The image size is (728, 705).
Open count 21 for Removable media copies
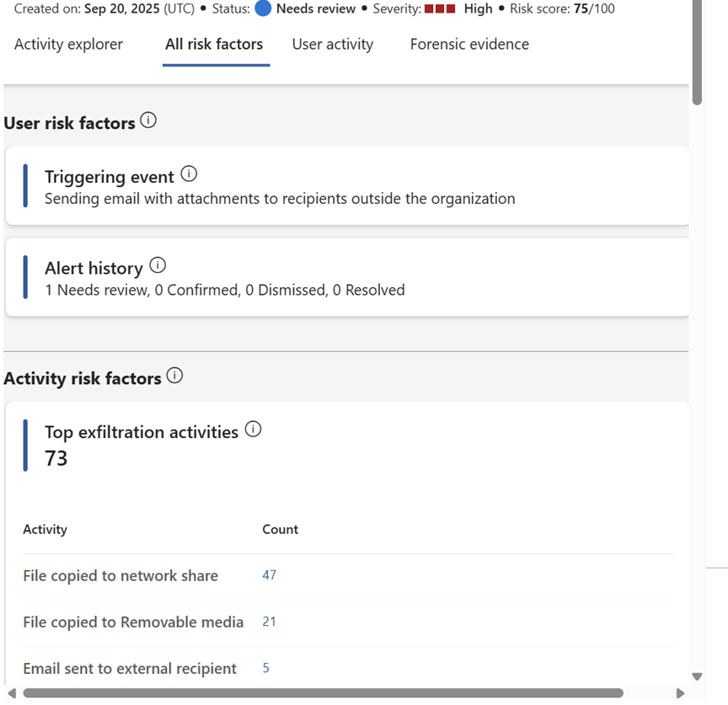pos(270,622)
